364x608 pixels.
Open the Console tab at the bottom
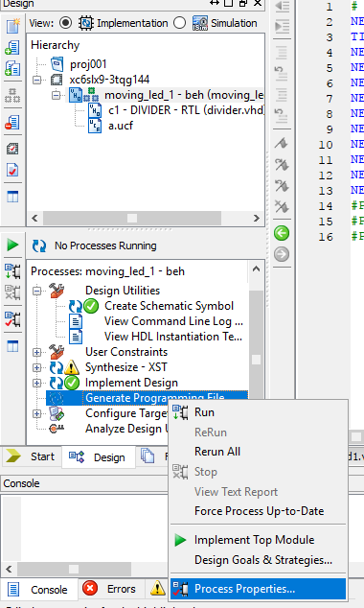tap(38, 590)
